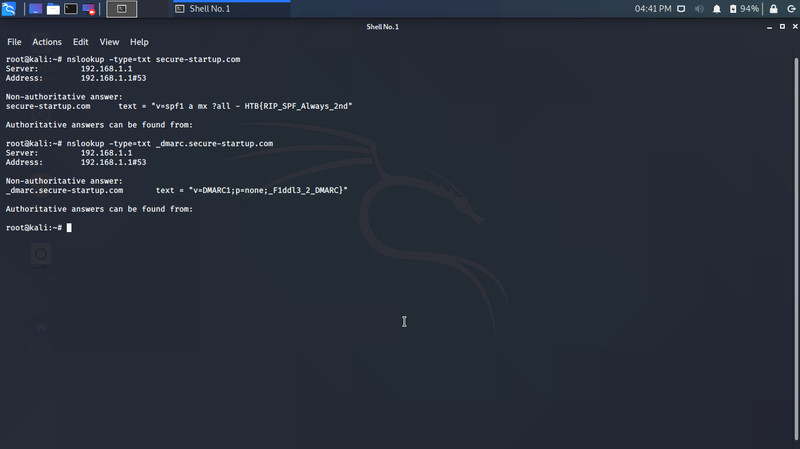Expand the View menu
The image size is (800, 449).
(109, 43)
